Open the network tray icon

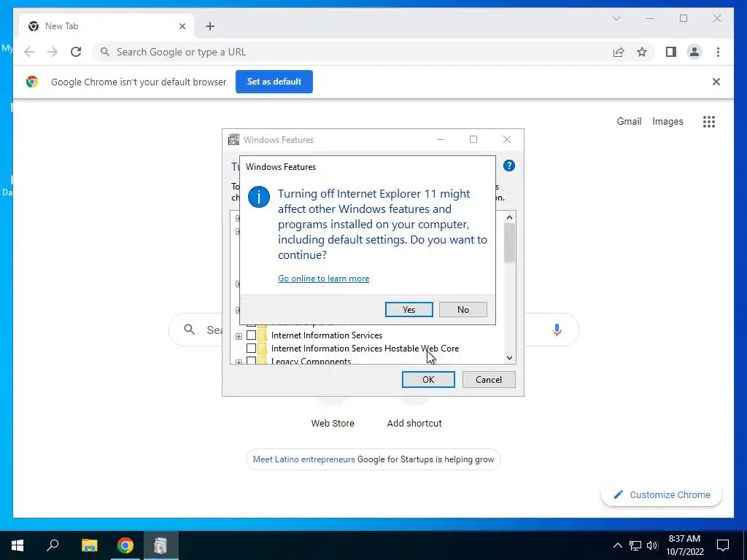[x=635, y=545]
